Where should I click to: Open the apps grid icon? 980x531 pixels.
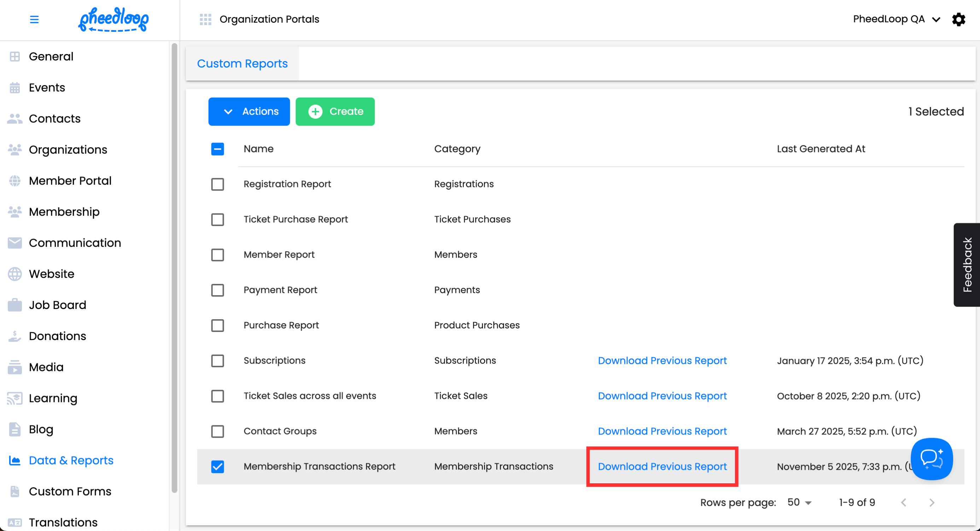click(205, 19)
